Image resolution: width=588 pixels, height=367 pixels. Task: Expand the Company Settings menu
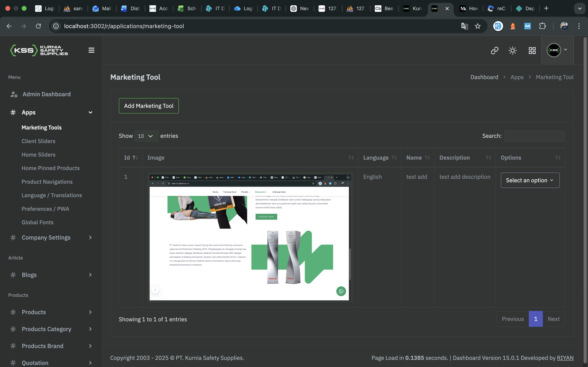point(51,237)
